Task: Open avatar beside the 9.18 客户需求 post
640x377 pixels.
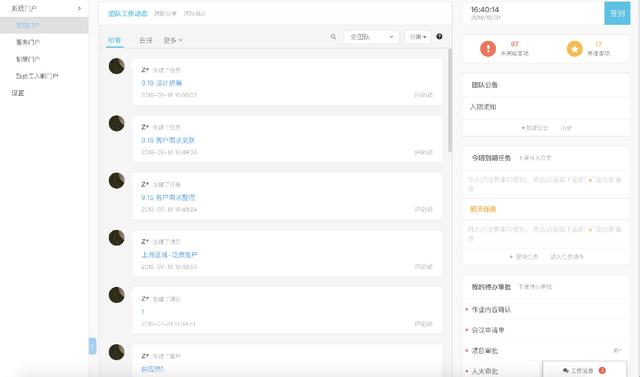Action: [x=116, y=123]
